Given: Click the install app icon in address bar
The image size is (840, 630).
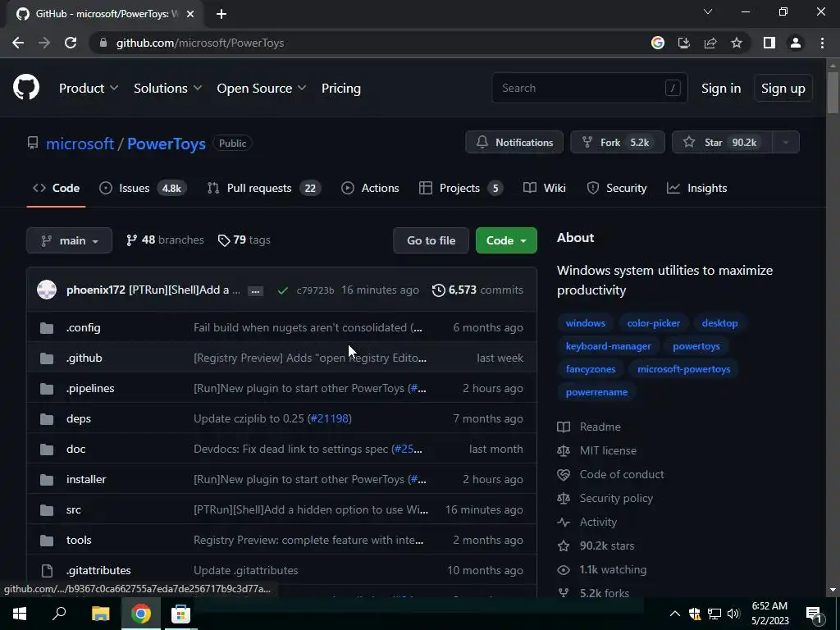Looking at the screenshot, I should click(x=684, y=43).
